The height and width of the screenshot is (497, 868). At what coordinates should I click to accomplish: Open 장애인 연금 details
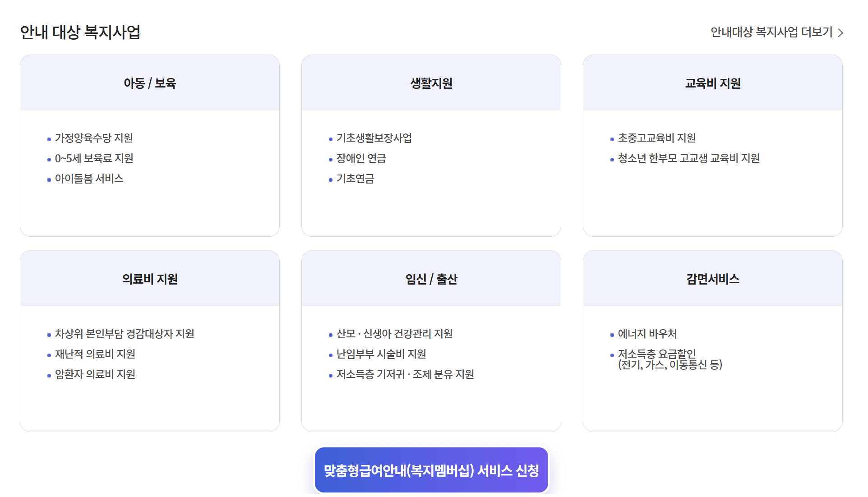coord(360,159)
